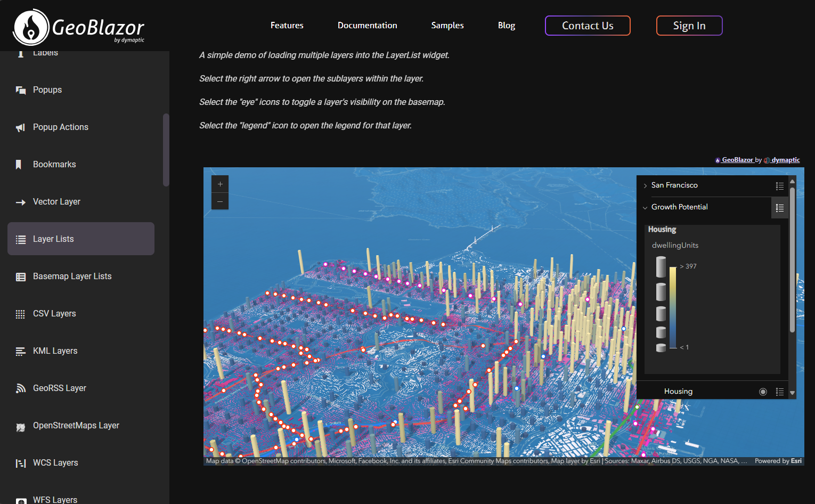
Task: Open the Features page
Action: pyautogui.click(x=287, y=26)
